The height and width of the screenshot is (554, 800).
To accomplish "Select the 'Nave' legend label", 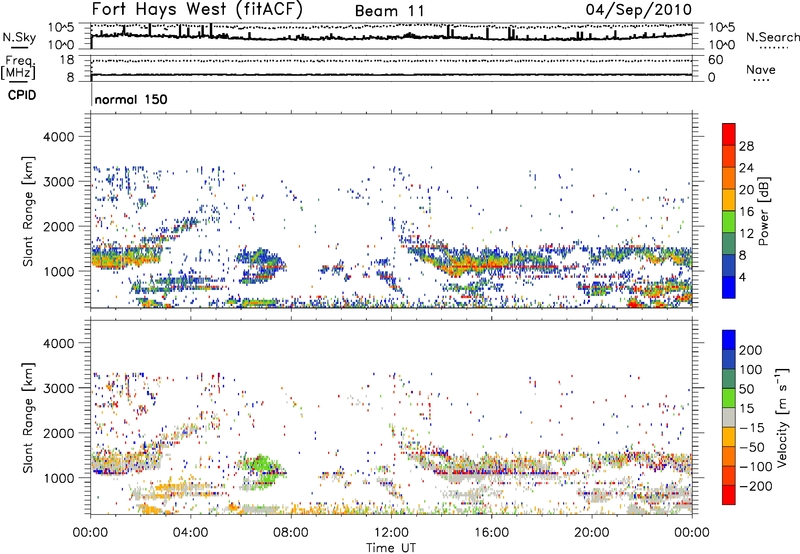I will [x=761, y=69].
